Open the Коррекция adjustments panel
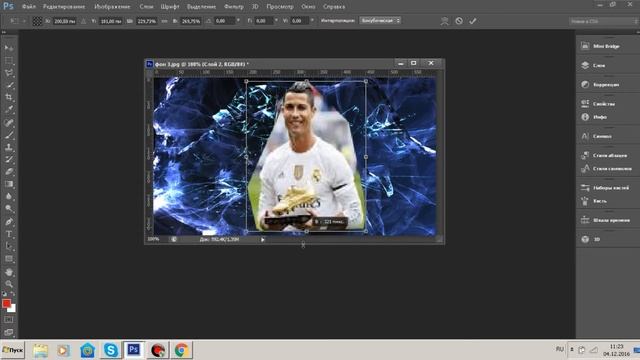This screenshot has height=360, width=640. click(606, 84)
